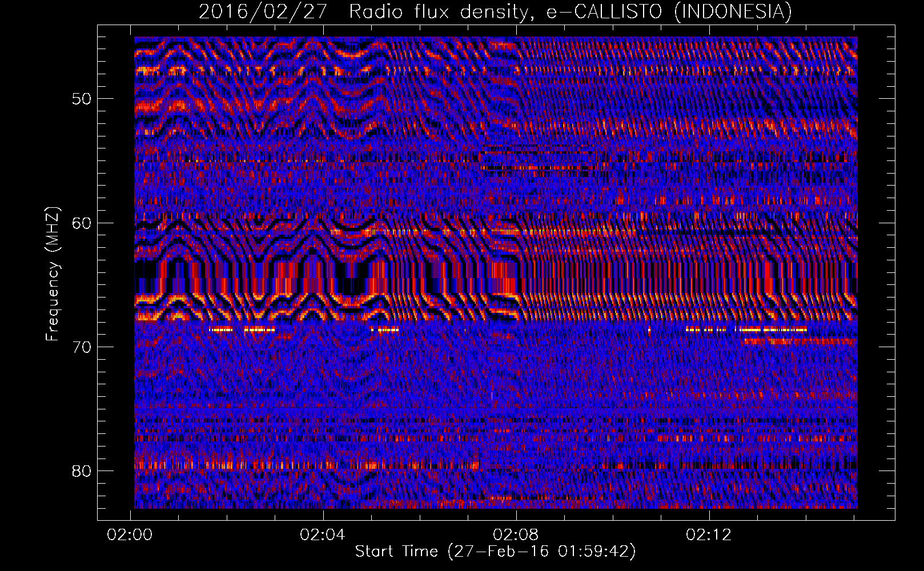
Task: Click the 02:00 time tick label
Action: coord(130,535)
